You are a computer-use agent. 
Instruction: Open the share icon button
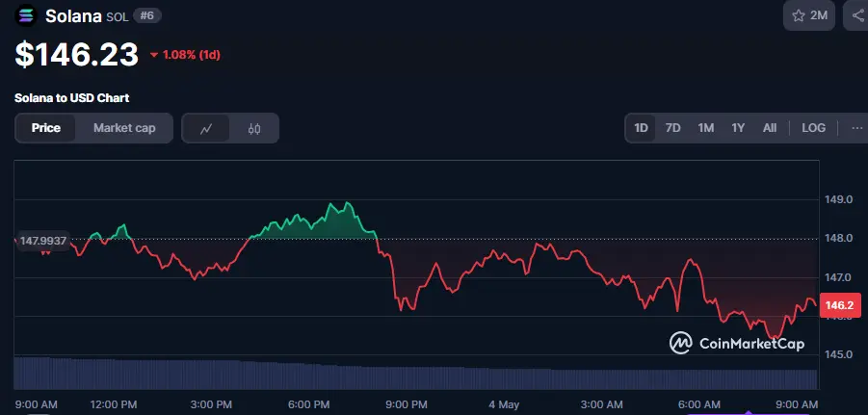pyautogui.click(x=856, y=15)
